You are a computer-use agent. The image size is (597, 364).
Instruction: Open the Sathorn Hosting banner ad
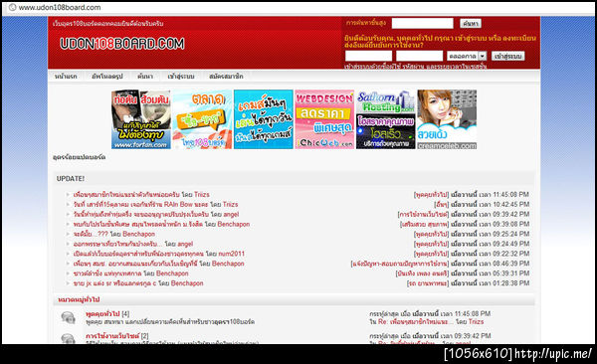386,101
